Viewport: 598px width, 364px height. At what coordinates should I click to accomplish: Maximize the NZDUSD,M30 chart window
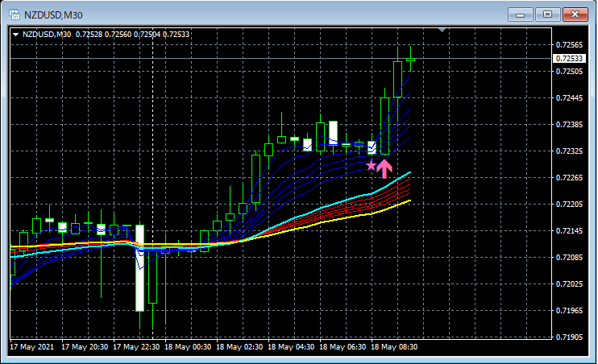(x=548, y=14)
